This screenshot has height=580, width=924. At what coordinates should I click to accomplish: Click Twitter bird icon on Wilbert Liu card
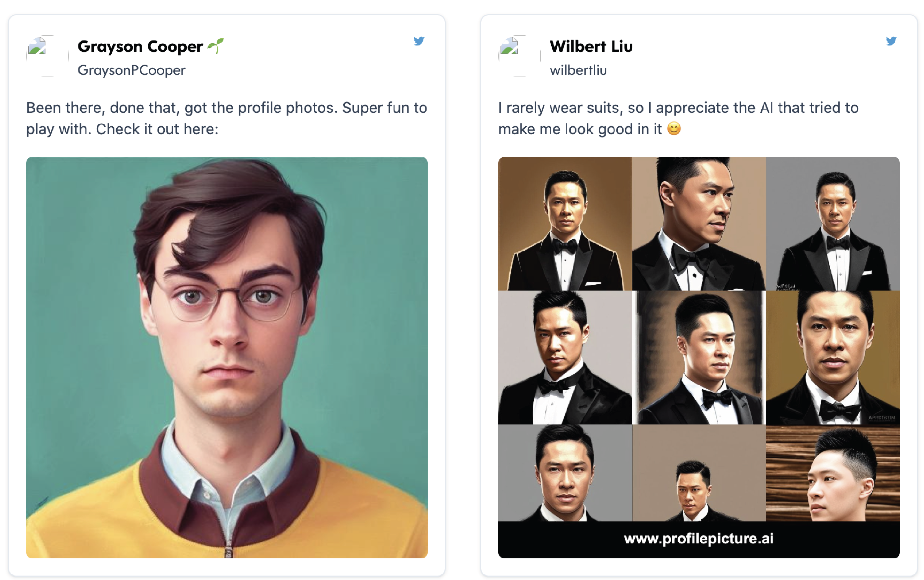[891, 41]
